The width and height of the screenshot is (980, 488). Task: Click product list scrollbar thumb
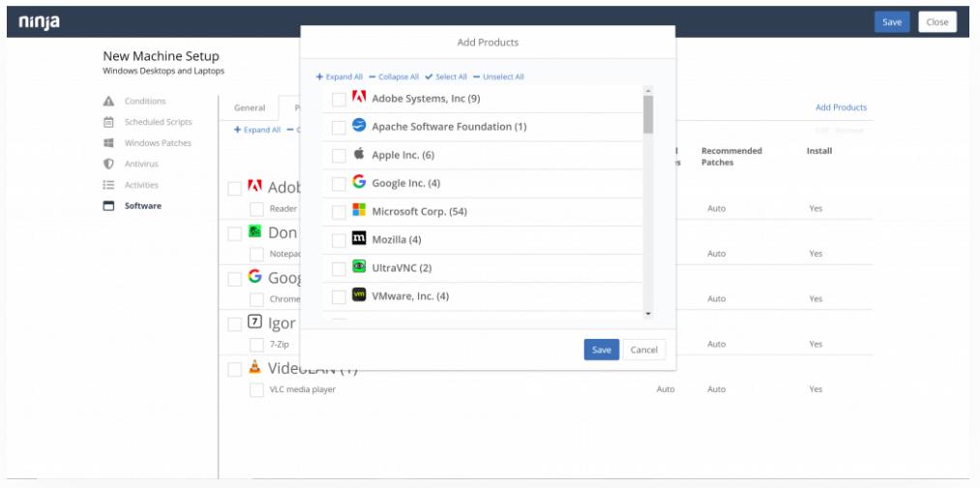(648, 114)
